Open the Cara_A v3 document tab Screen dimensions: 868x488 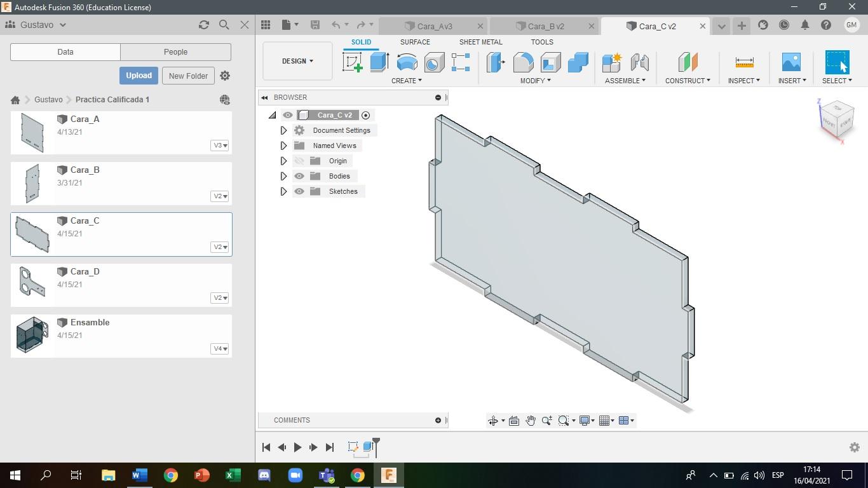click(x=433, y=26)
